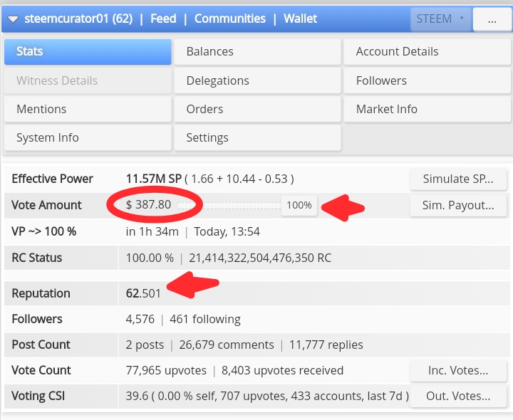513x420 pixels.
Task: Click the Sim. Payout... button
Action: pyautogui.click(x=458, y=205)
